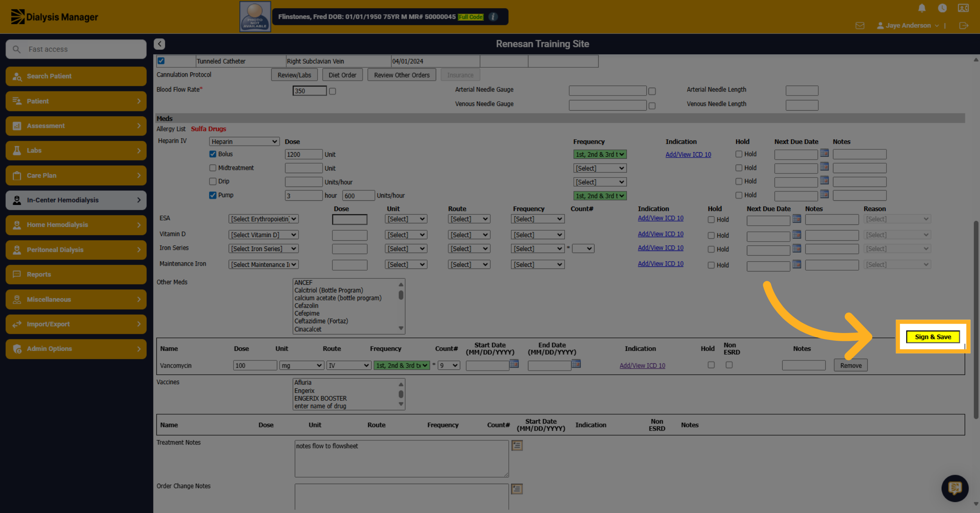Screen dimensions: 980x513
Task: Click the logout icon
Action: tap(964, 25)
